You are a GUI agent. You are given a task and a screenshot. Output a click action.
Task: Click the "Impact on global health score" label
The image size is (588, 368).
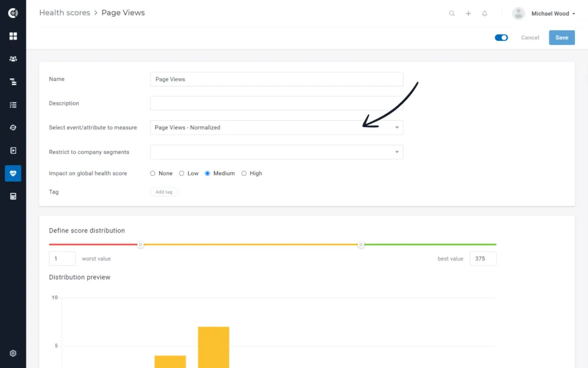[x=88, y=174]
